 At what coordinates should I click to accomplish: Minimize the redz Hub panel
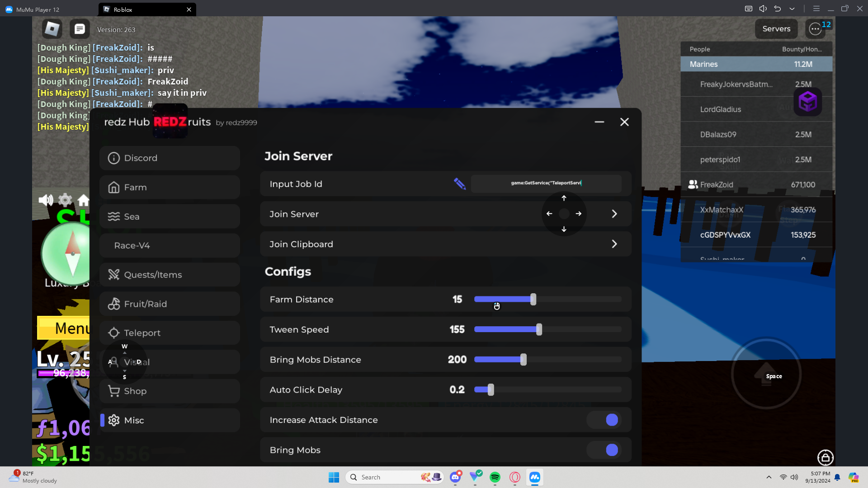click(599, 122)
